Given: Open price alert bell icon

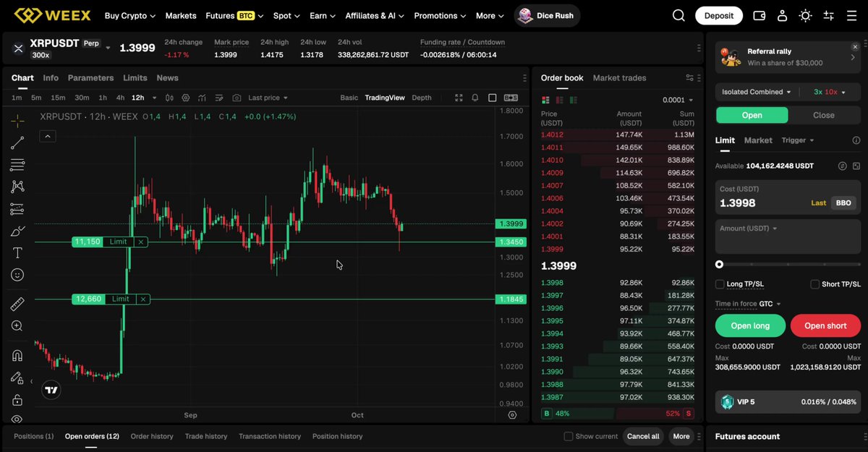Looking at the screenshot, I should [x=475, y=98].
